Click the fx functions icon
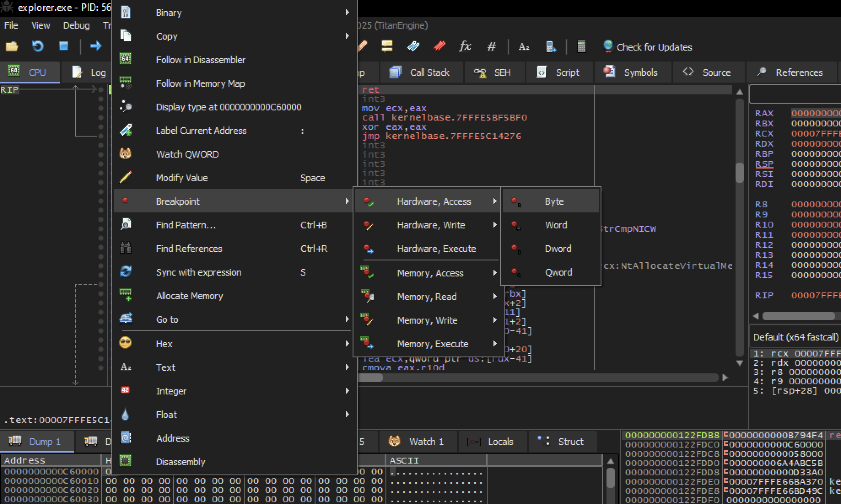The image size is (841, 504). tap(465, 46)
